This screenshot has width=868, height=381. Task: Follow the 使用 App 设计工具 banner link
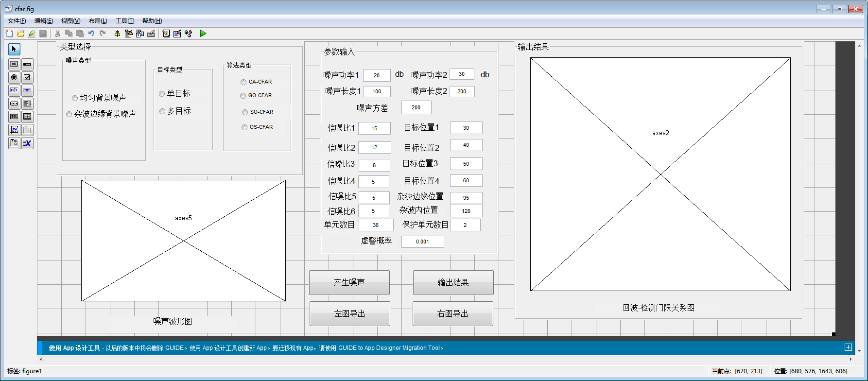click(74, 348)
